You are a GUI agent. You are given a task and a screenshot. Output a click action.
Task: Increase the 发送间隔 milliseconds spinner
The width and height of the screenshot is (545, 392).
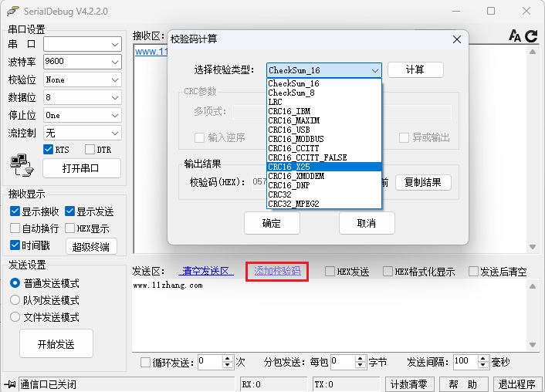pyautogui.click(x=482, y=359)
